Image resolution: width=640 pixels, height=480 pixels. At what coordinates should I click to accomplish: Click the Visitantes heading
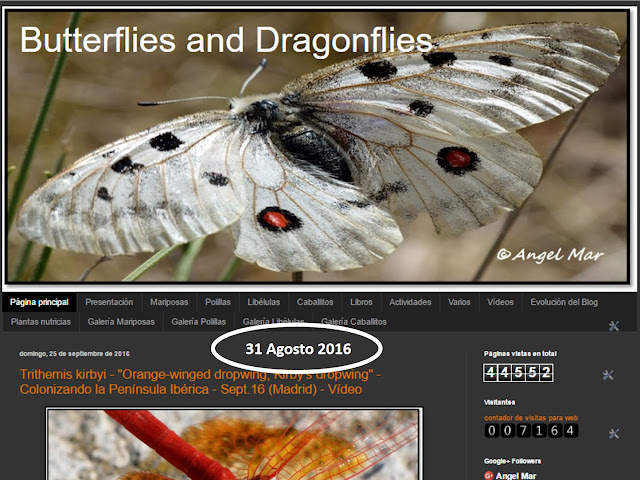tap(500, 402)
